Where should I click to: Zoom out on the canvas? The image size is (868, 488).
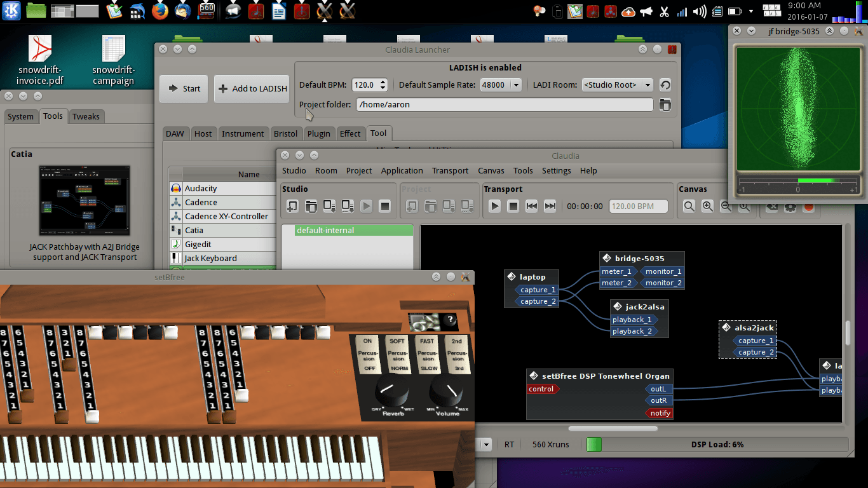point(726,207)
